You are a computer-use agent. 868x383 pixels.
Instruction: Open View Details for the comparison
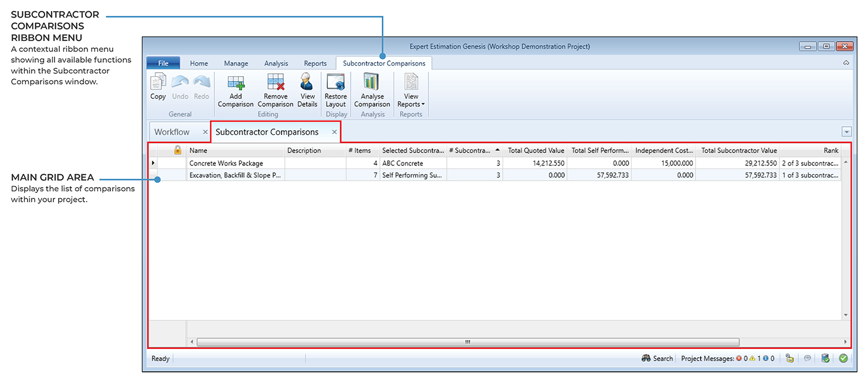tap(307, 83)
